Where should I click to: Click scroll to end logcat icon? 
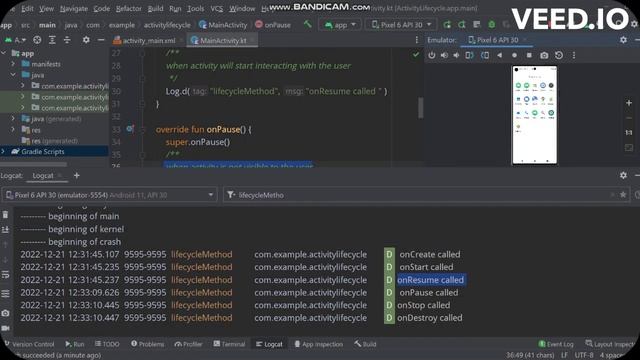coord(5,230)
